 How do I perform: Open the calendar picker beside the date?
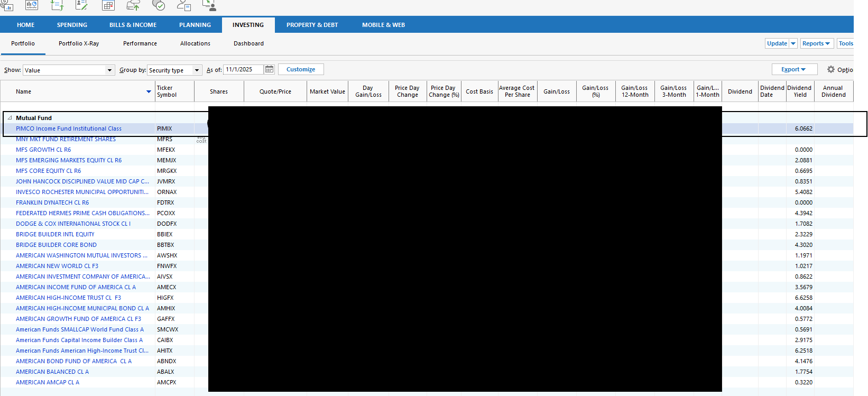[269, 69]
